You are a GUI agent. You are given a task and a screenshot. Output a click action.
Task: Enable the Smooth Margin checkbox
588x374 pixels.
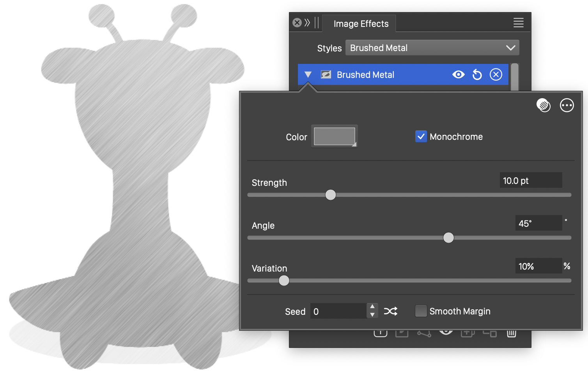coord(421,311)
